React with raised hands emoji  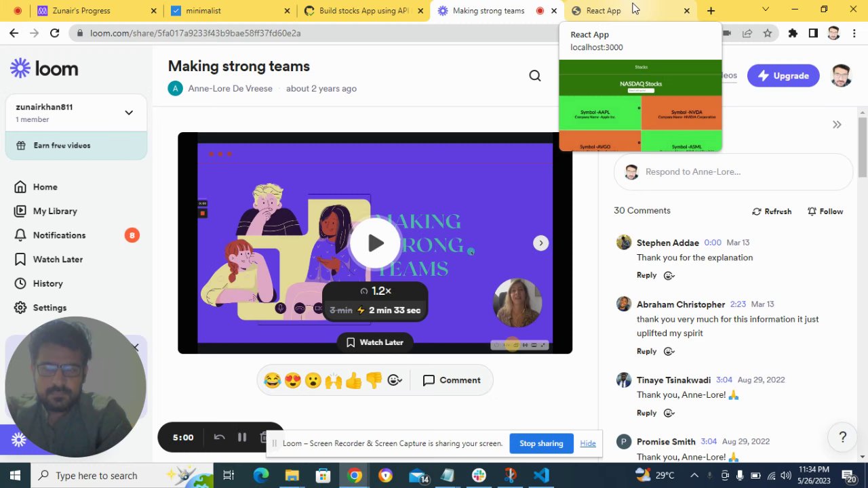pyautogui.click(x=334, y=380)
